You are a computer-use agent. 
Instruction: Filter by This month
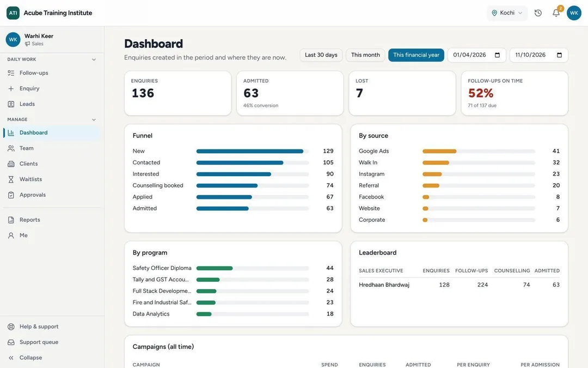[365, 55]
